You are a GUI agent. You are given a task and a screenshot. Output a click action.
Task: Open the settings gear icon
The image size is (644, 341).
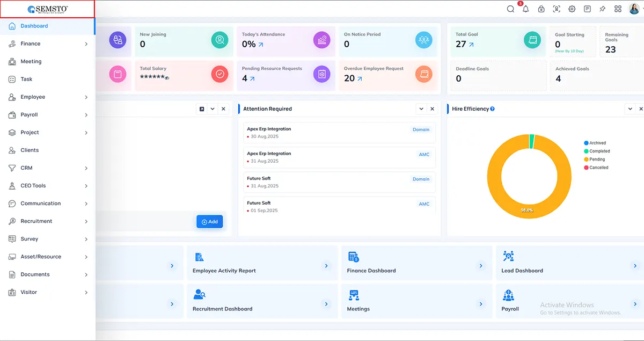point(572,9)
